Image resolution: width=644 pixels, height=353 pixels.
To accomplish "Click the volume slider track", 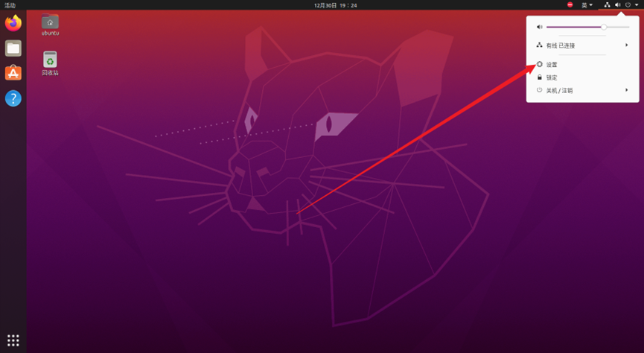I will [x=587, y=27].
